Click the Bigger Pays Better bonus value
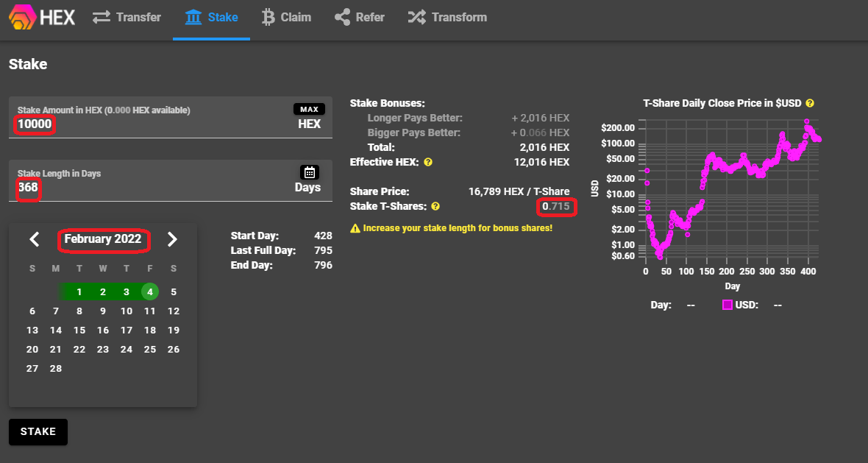Image resolution: width=868 pixels, height=463 pixels. (x=540, y=133)
